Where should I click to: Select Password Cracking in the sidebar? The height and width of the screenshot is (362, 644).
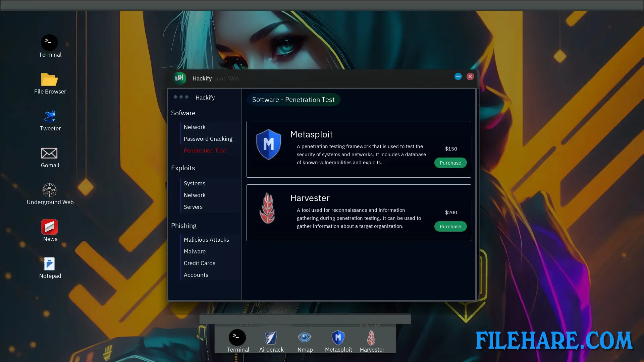point(208,139)
